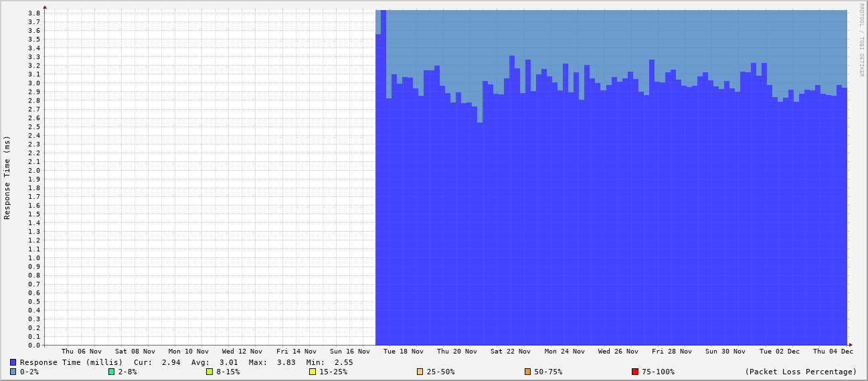Click the 25-50% packet loss swatch

coord(420,372)
